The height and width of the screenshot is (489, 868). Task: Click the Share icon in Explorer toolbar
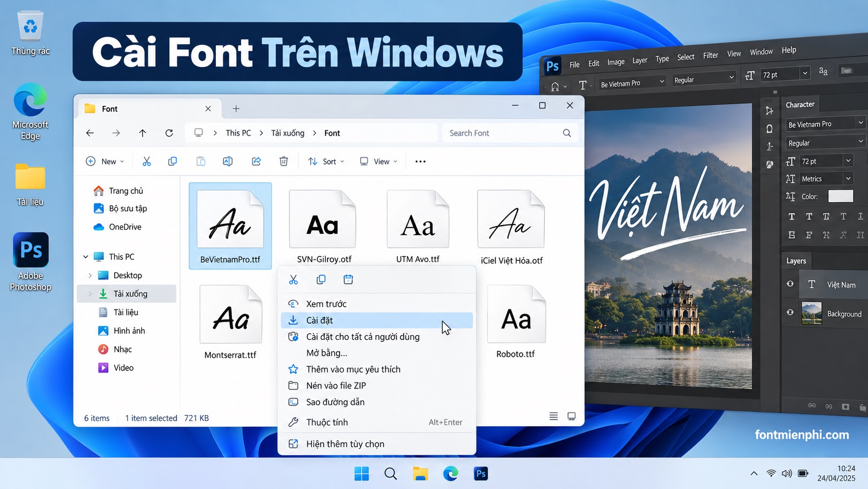[x=256, y=162]
